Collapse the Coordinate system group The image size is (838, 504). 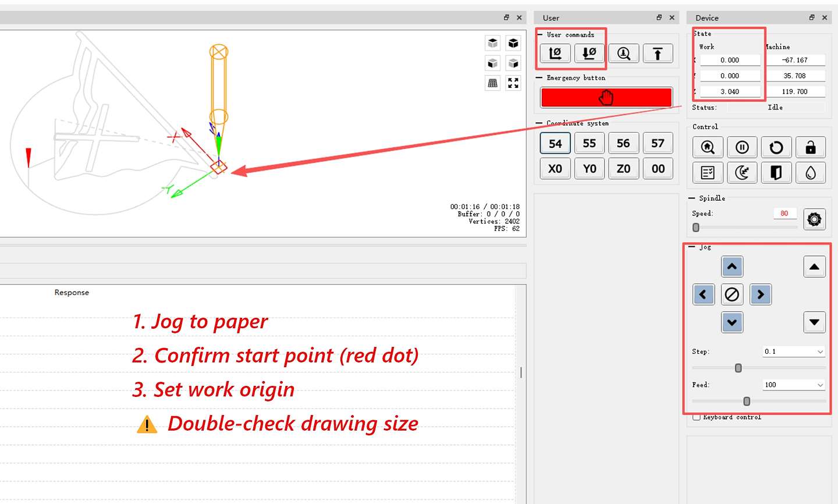540,123
